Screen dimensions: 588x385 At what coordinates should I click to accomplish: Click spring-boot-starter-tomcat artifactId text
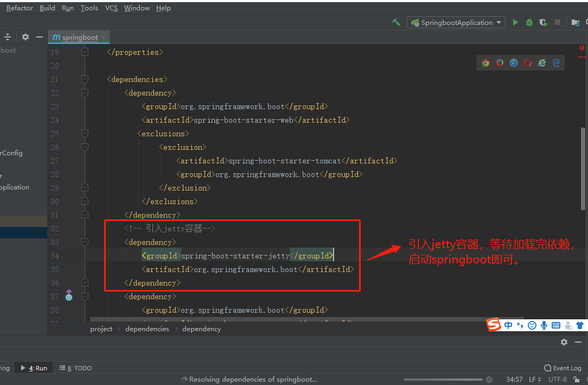pyautogui.click(x=285, y=161)
